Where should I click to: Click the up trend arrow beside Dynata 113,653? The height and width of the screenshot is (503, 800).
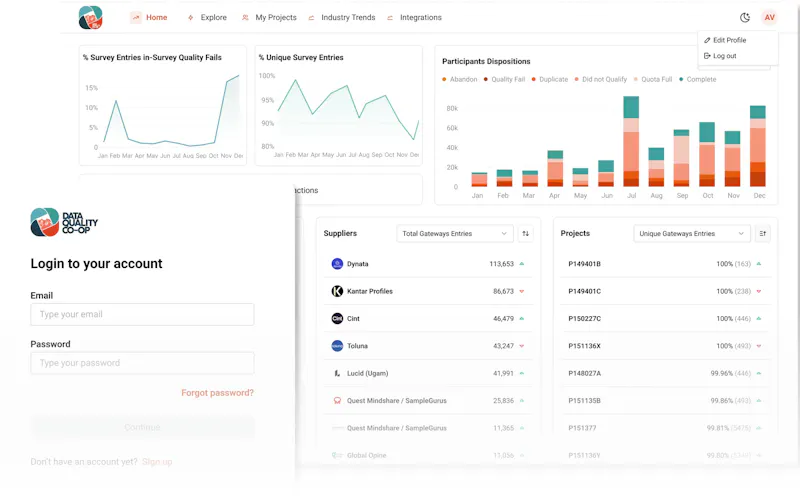(522, 264)
